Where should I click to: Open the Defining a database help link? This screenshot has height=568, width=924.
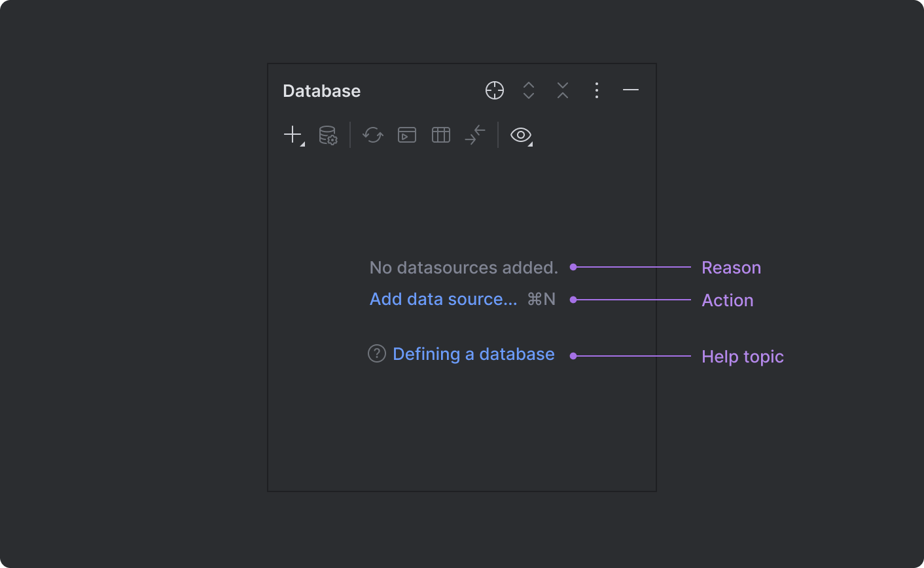point(474,354)
